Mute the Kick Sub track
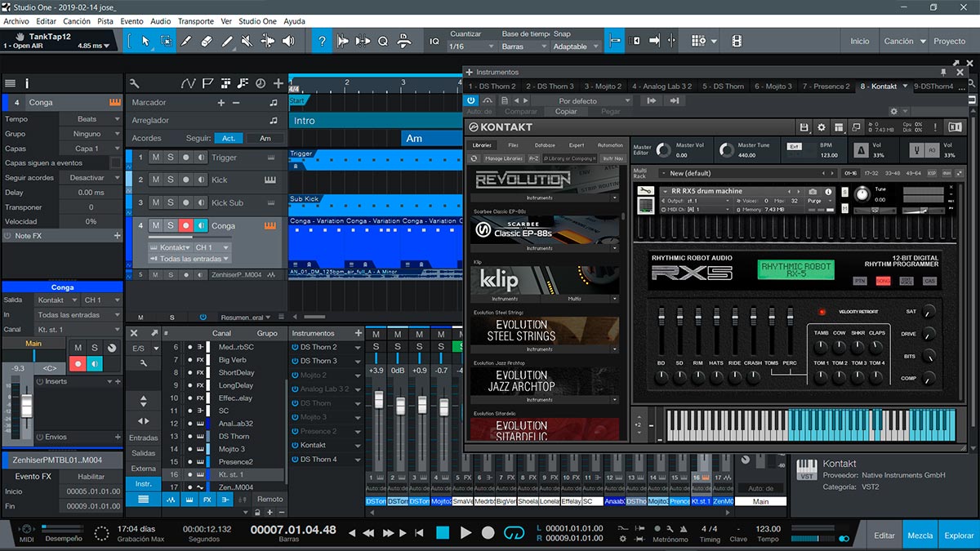Viewport: 980px width, 551px height. pos(156,202)
